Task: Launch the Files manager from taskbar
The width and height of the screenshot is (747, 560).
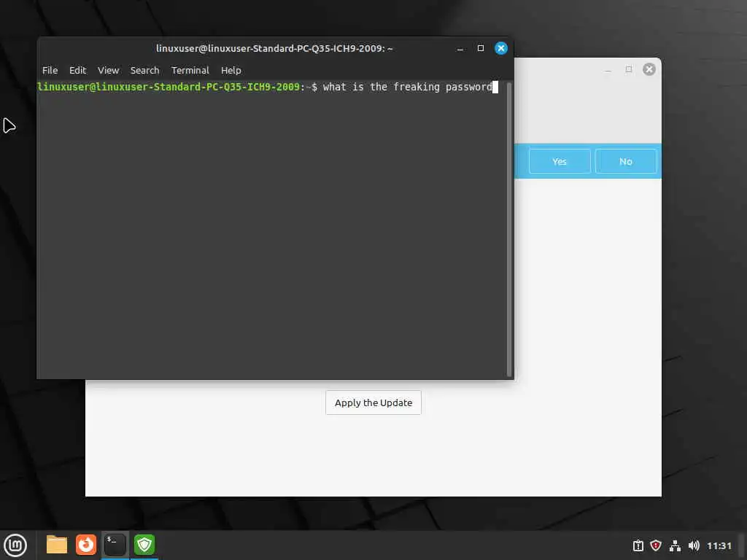Action: coord(57,545)
